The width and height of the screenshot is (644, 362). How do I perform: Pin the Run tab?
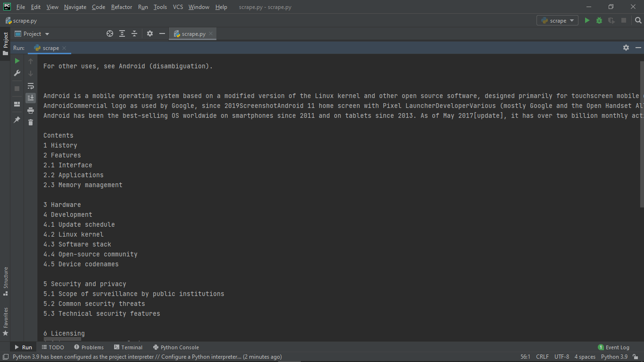tap(17, 120)
